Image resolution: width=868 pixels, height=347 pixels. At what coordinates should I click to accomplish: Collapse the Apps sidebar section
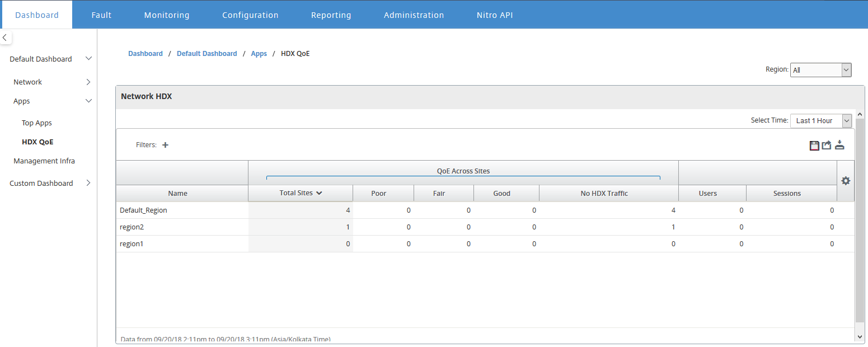(x=88, y=101)
